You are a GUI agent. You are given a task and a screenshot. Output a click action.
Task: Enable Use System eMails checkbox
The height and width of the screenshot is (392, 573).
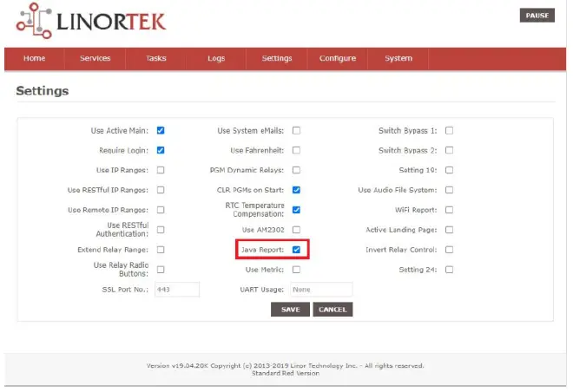click(296, 130)
